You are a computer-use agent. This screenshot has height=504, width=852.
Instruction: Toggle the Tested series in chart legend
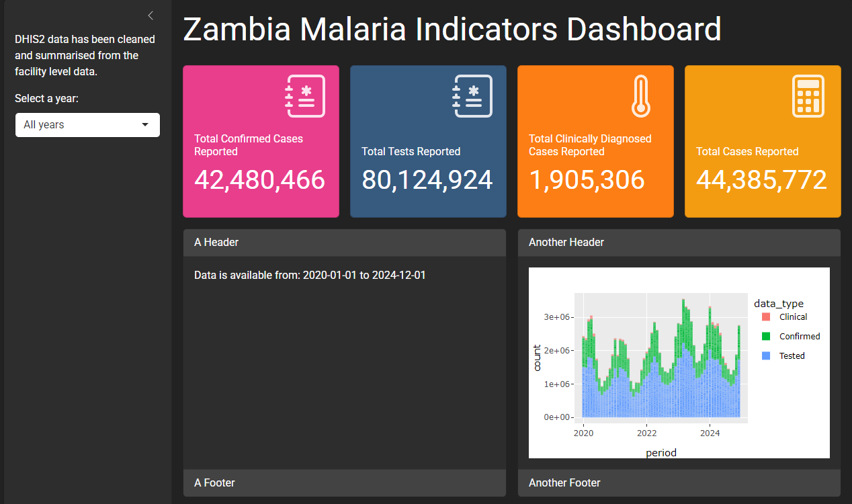[792, 356]
